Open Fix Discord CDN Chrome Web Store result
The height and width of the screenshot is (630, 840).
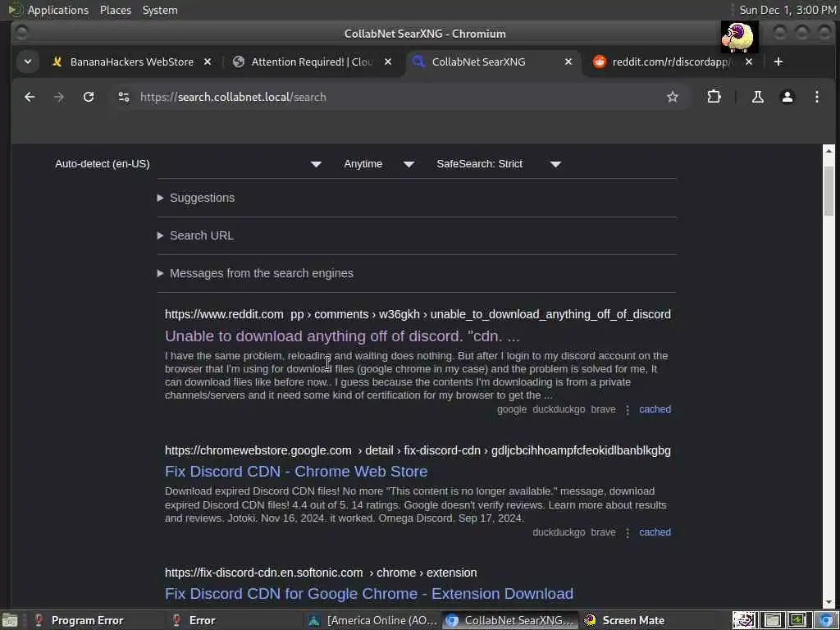tap(296, 472)
